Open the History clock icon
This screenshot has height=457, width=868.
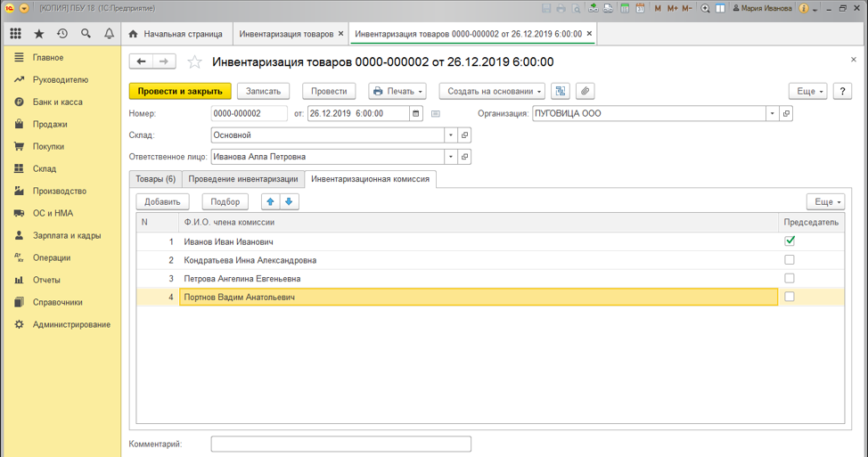pyautogui.click(x=62, y=34)
